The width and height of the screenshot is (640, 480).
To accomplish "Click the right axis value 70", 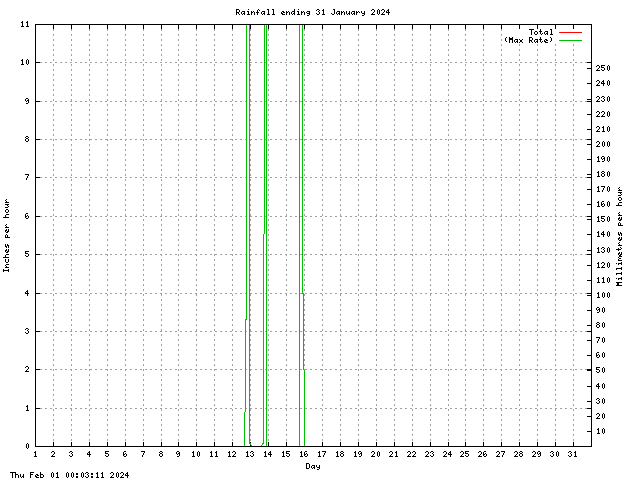I will pos(600,340).
